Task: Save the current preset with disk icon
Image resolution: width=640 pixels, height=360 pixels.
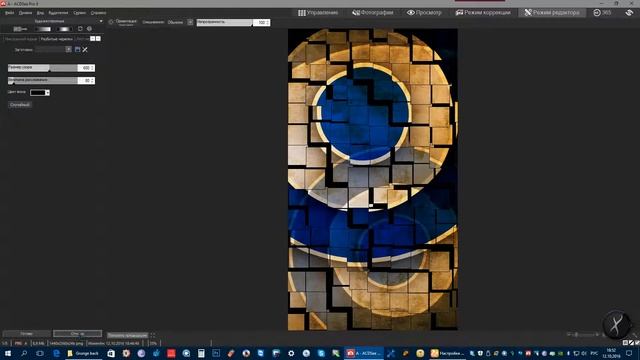Action: 78,49
